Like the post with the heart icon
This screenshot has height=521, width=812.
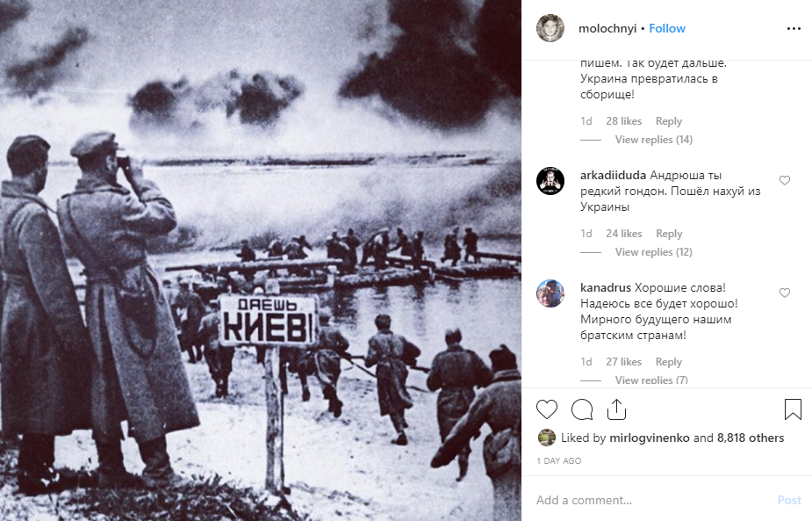tap(546, 409)
